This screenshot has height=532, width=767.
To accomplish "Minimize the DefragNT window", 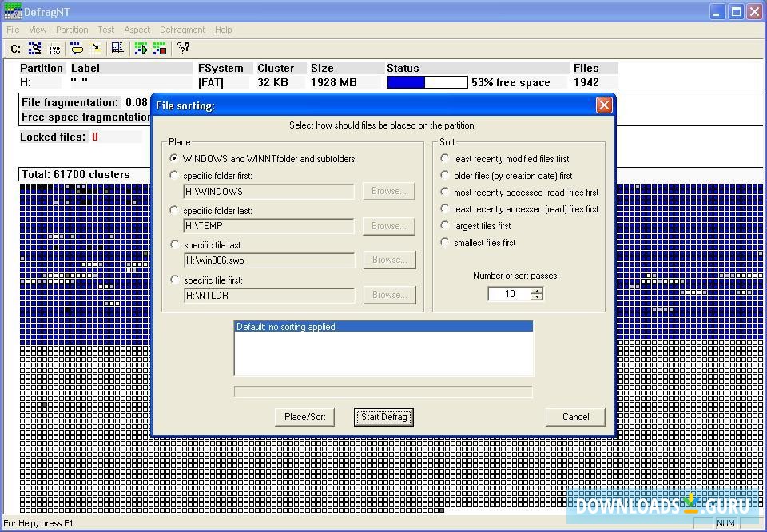I will click(x=717, y=11).
